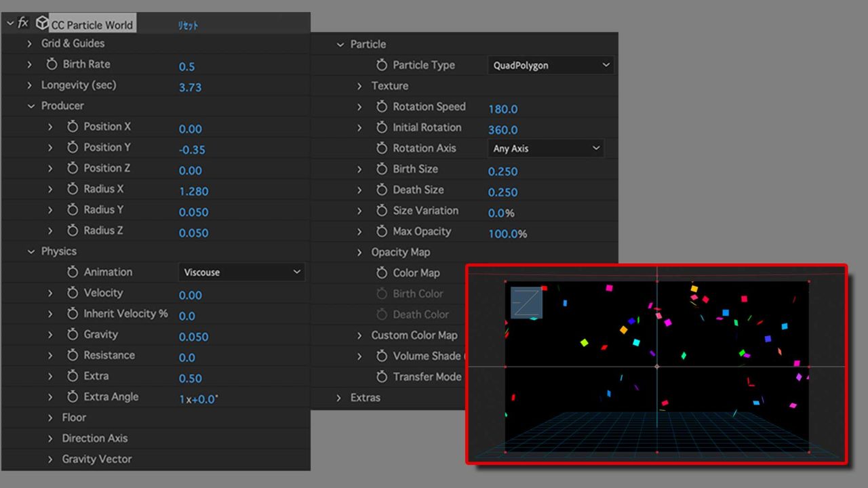The image size is (868, 488).
Task: Click the Longevity value 3.73
Action: (x=190, y=87)
